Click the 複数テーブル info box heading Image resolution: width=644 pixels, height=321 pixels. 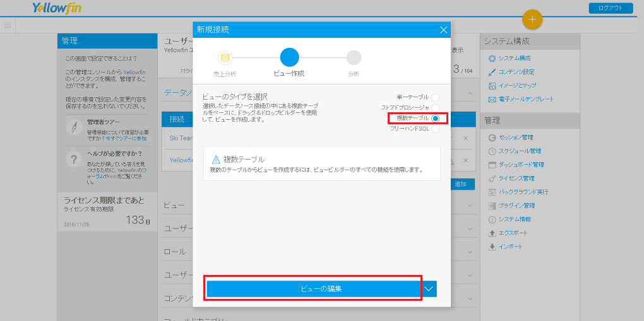click(244, 160)
